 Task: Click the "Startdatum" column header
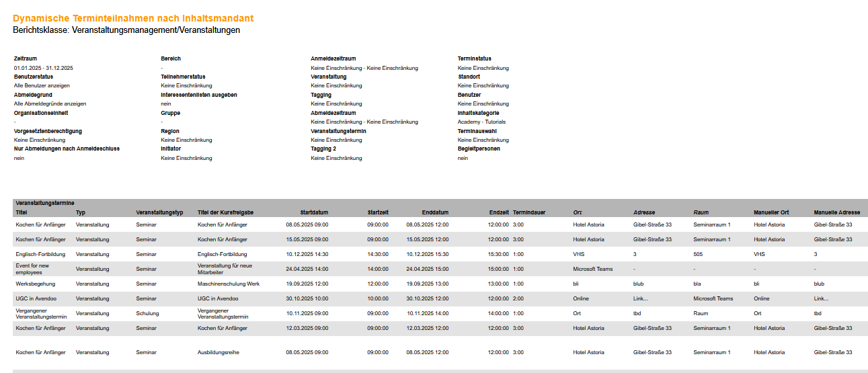click(314, 212)
